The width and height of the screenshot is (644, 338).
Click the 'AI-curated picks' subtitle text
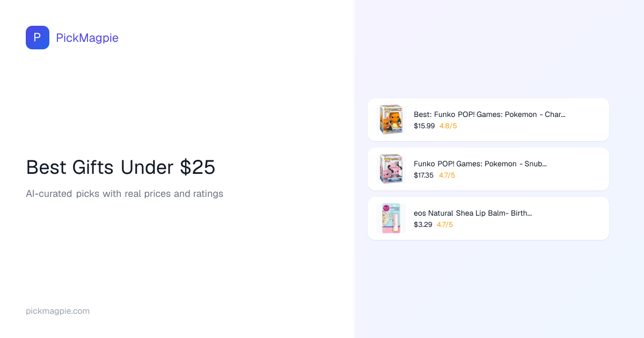125,194
